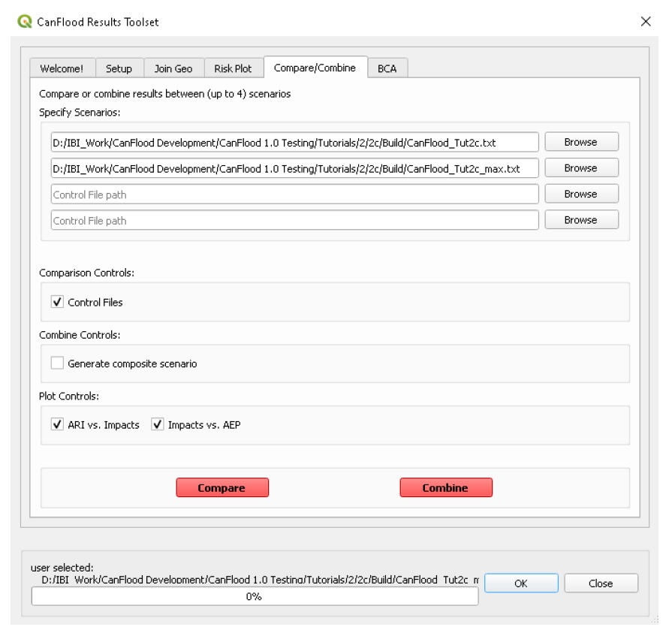Go to the Join Geo tab
The width and height of the screenshot is (672, 633).
[x=173, y=68]
